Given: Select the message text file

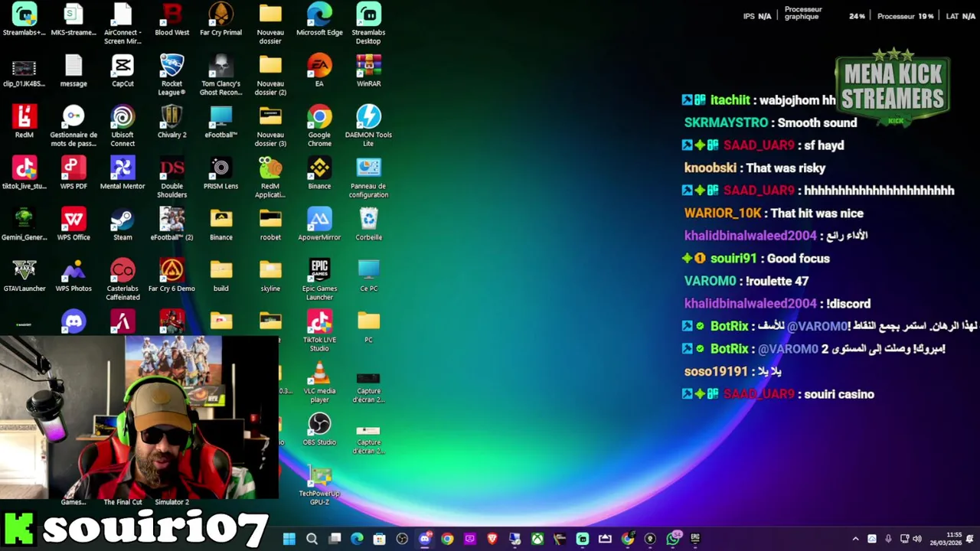Looking at the screenshot, I should [x=73, y=71].
